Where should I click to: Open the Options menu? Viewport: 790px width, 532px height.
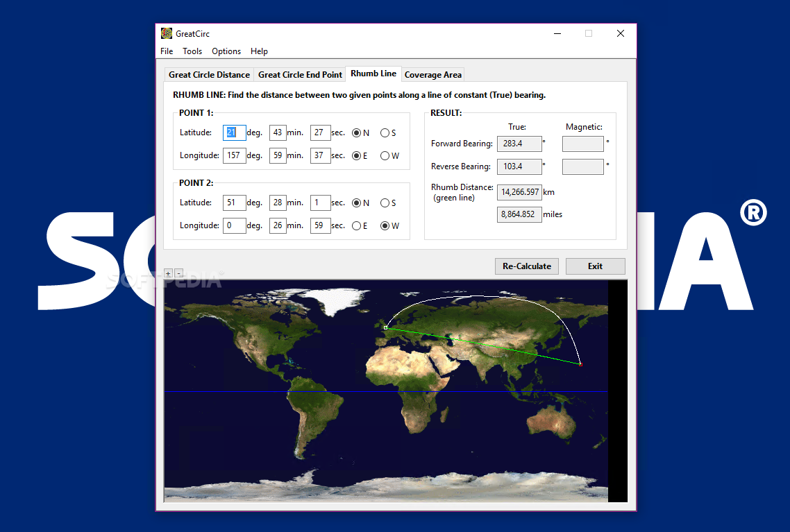pyautogui.click(x=226, y=51)
